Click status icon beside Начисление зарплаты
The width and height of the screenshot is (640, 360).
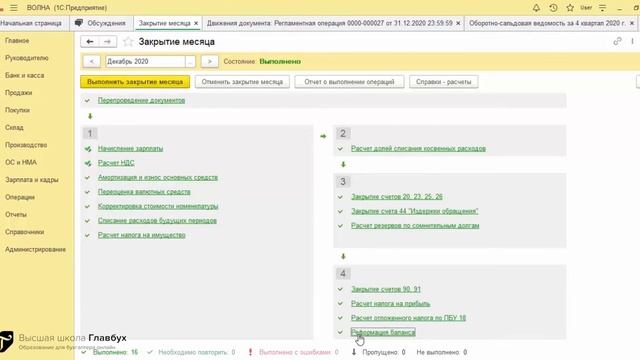[x=88, y=149]
